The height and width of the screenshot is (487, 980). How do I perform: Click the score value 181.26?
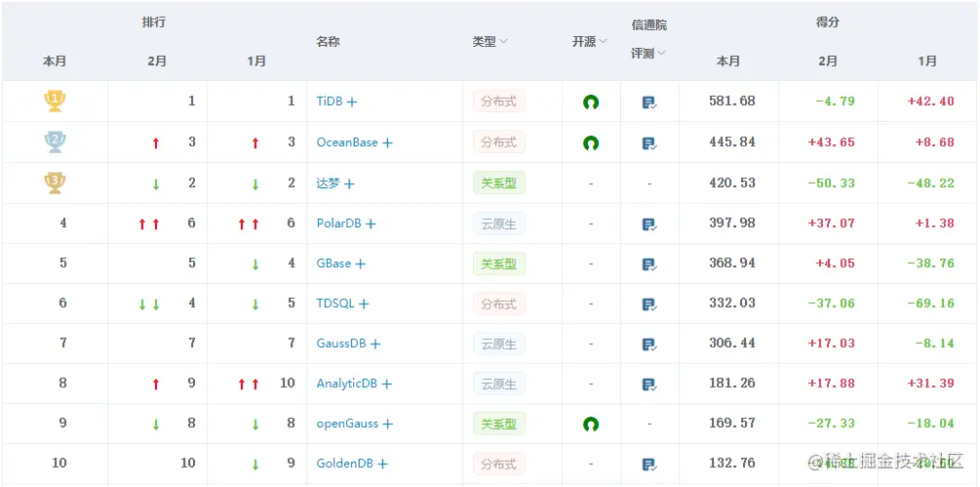click(x=732, y=383)
